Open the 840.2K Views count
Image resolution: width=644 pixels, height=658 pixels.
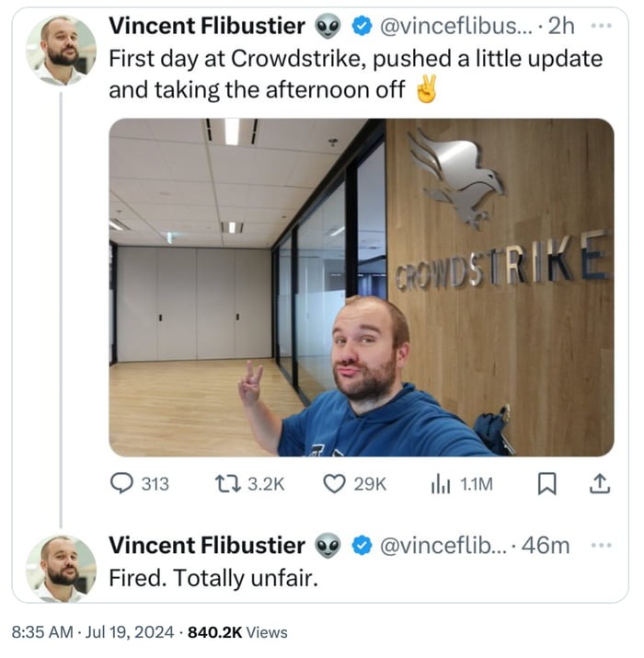pyautogui.click(x=237, y=632)
